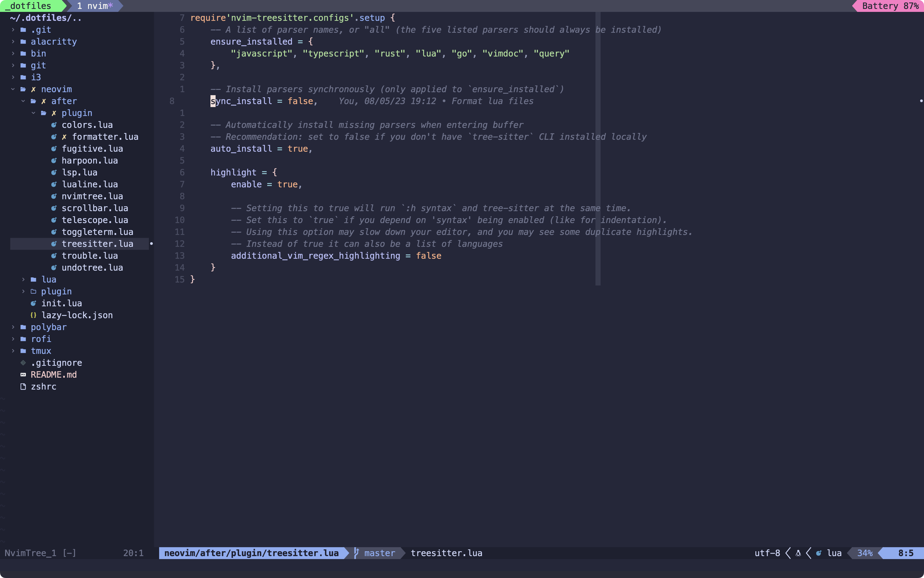Viewport: 924px width, 578px height.
Task: Click the markdown icon beside README.md
Action: (23, 375)
